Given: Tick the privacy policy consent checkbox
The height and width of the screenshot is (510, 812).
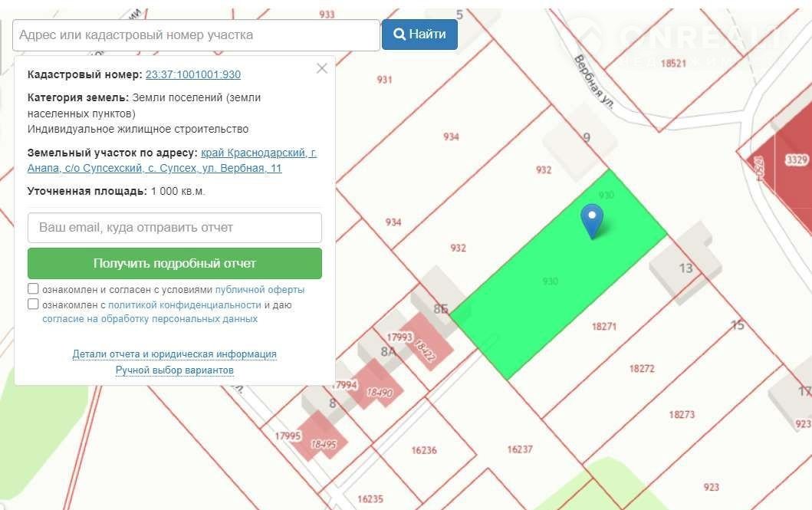Looking at the screenshot, I should point(33,304).
